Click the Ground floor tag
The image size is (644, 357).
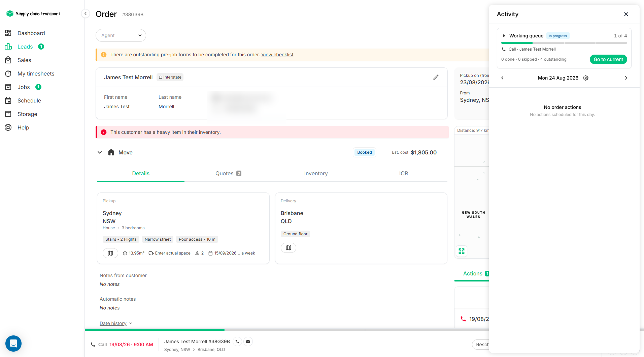coord(295,234)
